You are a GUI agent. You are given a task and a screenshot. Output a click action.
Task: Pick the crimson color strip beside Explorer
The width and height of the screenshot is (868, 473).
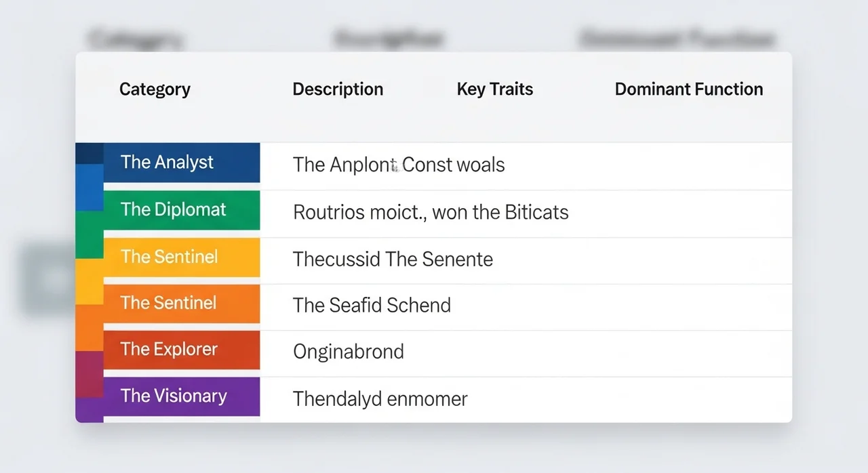tap(89, 374)
